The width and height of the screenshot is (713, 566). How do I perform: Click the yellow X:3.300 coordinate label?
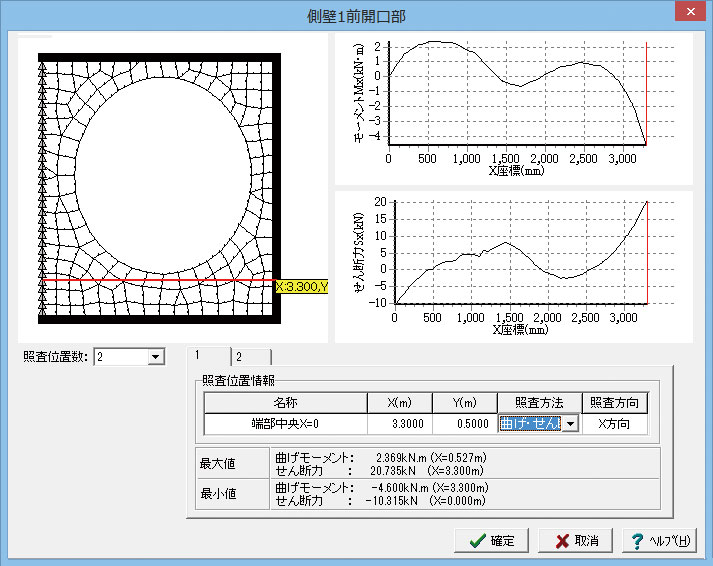tap(301, 287)
